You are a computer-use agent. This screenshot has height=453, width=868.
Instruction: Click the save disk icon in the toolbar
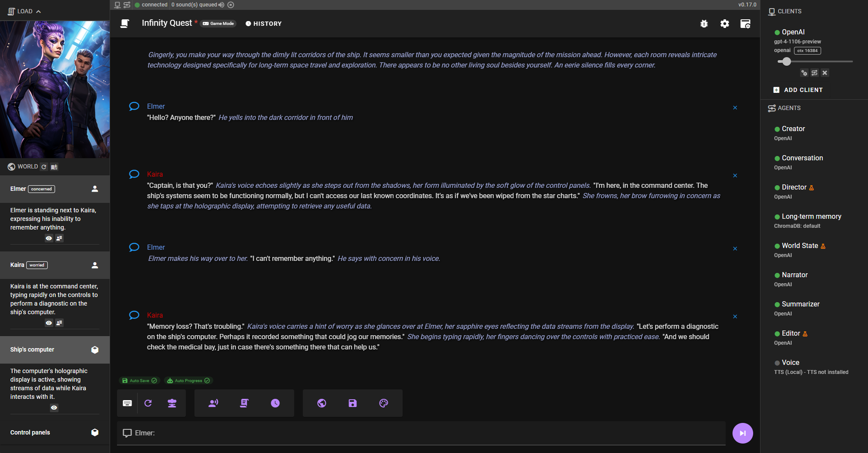click(x=352, y=403)
